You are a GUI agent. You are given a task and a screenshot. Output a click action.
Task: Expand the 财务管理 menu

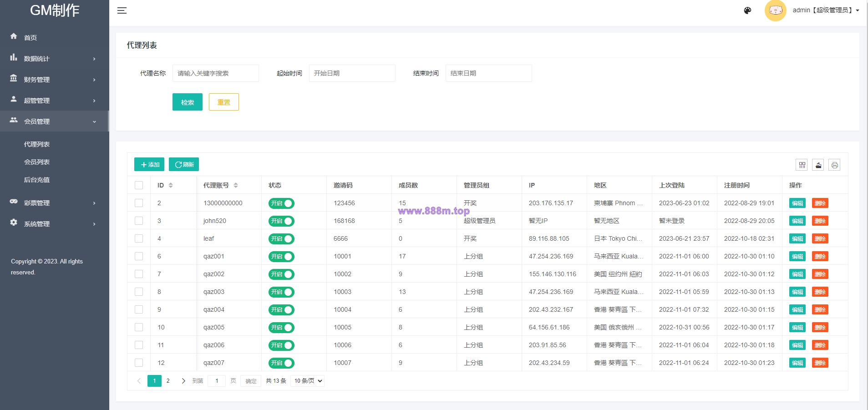pos(55,80)
